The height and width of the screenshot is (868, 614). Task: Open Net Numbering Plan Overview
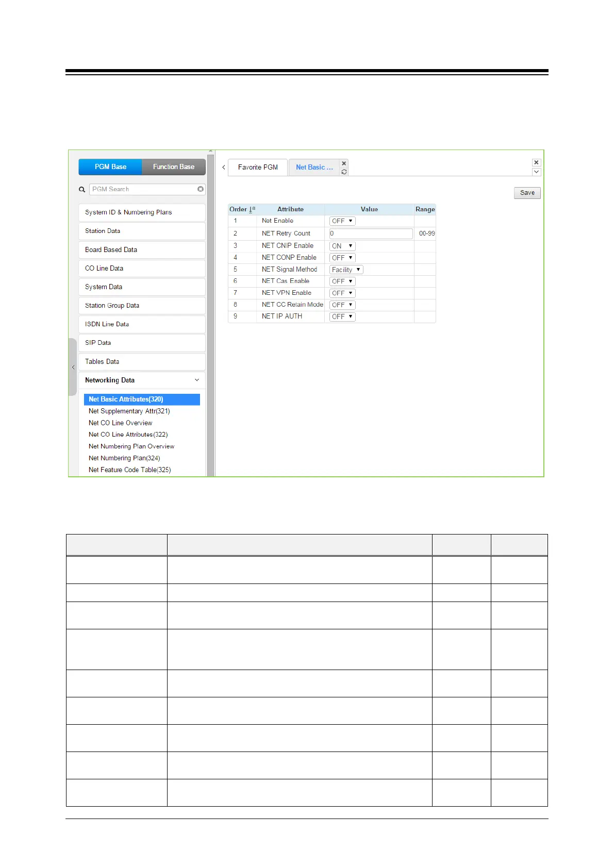click(x=131, y=446)
